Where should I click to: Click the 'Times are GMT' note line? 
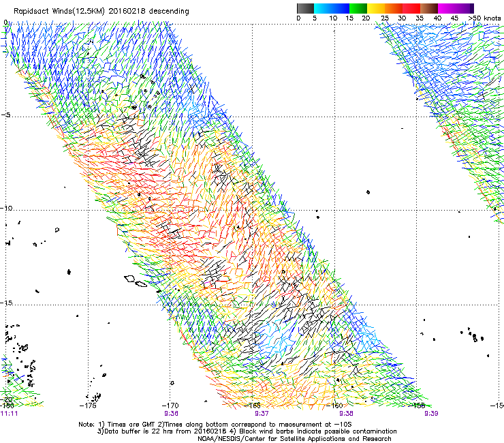215,425
